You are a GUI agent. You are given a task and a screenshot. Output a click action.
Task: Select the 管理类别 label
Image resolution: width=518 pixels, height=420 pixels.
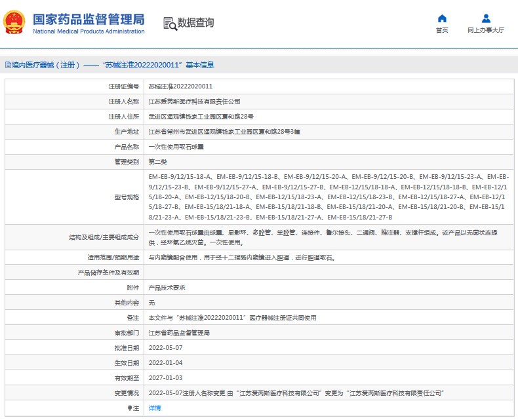(127, 162)
